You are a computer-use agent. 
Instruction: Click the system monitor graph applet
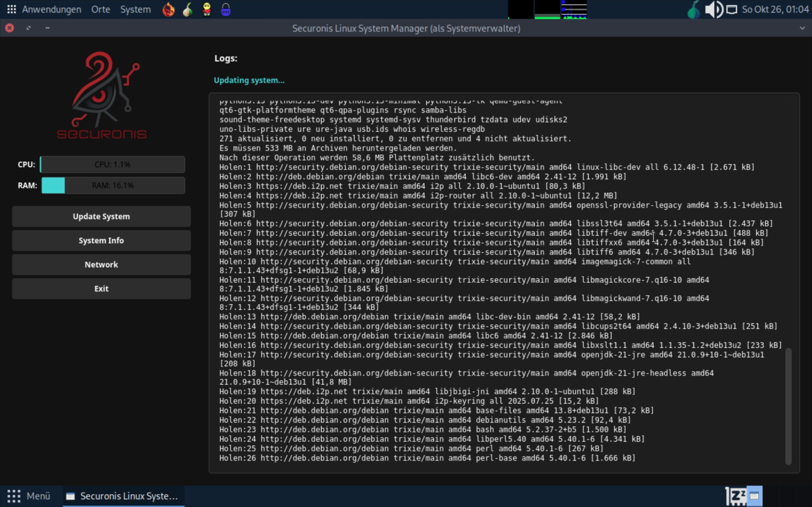point(547,10)
